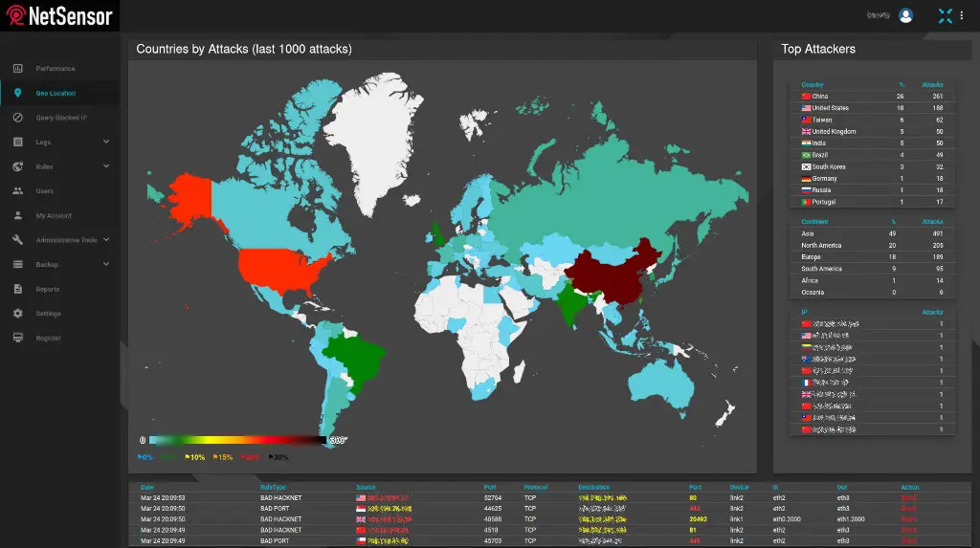Open Query Blocked IP page
980x548 pixels.
pyautogui.click(x=61, y=118)
